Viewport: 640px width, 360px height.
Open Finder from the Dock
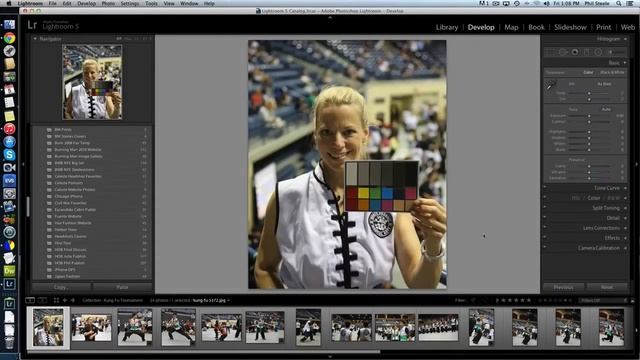click(9, 24)
